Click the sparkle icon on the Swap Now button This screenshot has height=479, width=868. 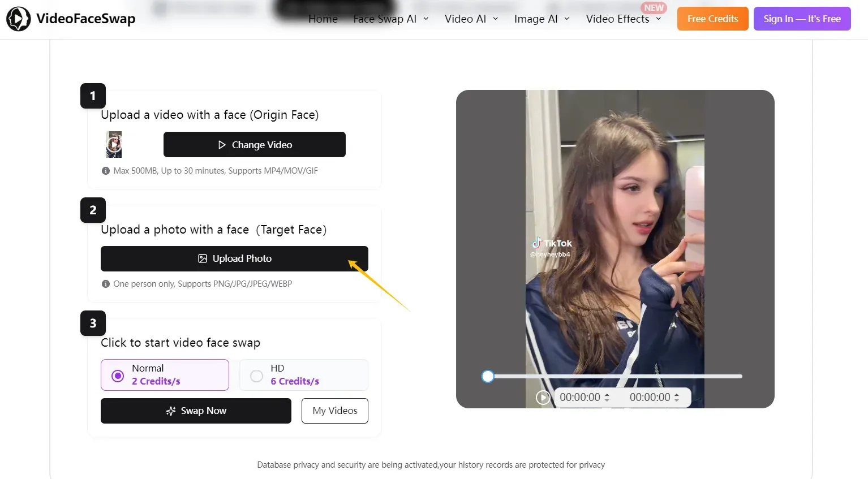[x=171, y=411]
